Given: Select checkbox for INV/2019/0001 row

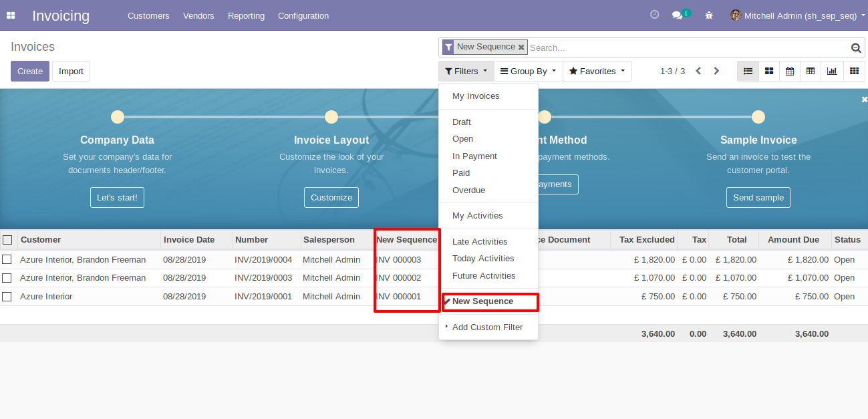Looking at the screenshot, I should pos(7,296).
